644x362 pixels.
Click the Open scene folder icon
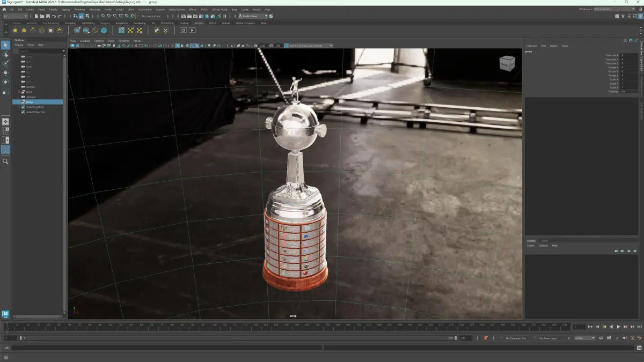pyautogui.click(x=42, y=16)
